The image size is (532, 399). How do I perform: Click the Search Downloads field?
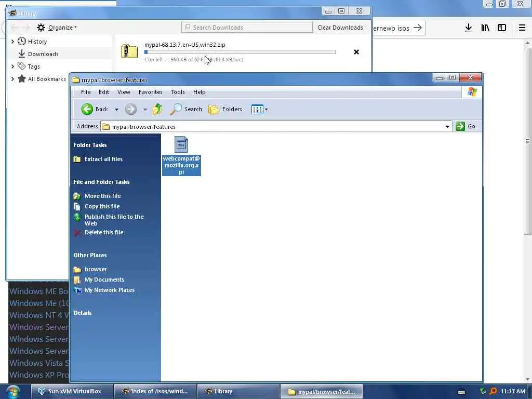247,28
